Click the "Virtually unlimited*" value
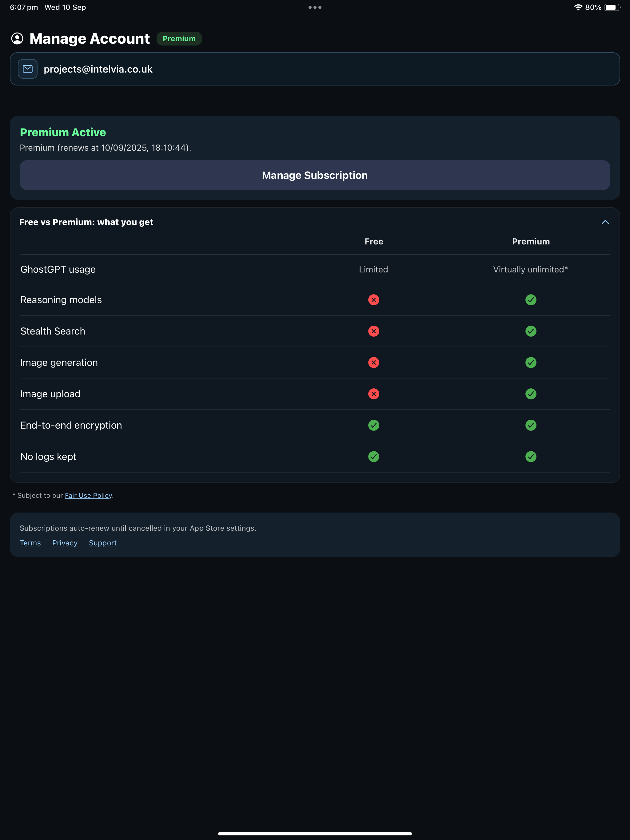 (x=530, y=269)
